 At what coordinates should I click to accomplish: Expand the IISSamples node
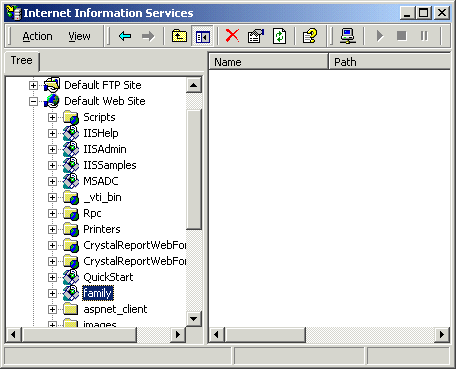52,165
